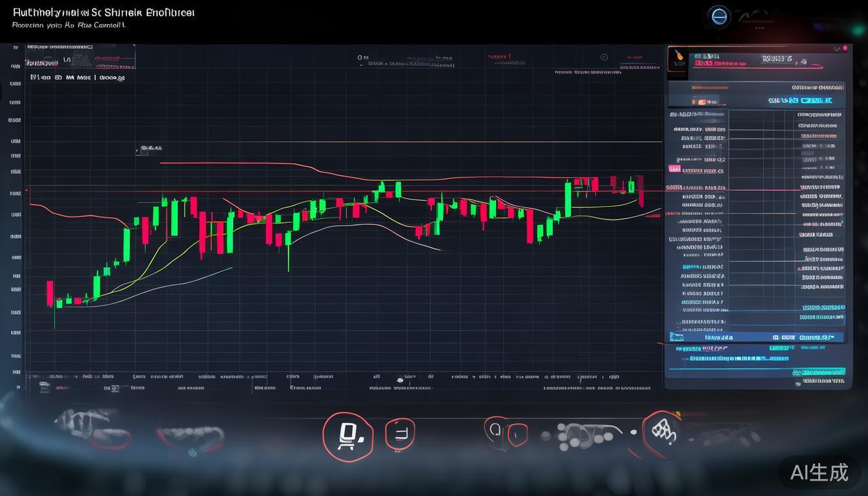Image resolution: width=868 pixels, height=496 pixels.
Task: Enable the red LAST badge in the sidebar
Action: [674, 169]
